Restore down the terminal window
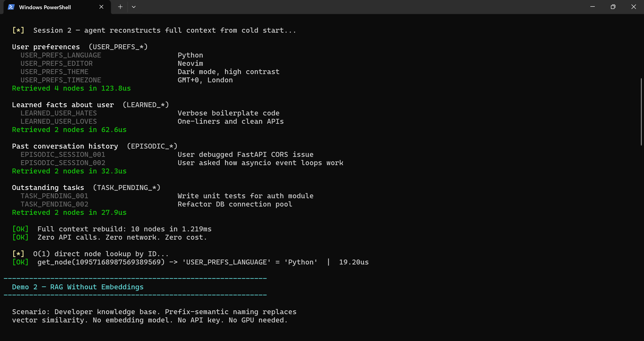Image resolution: width=644 pixels, height=341 pixels. (613, 7)
